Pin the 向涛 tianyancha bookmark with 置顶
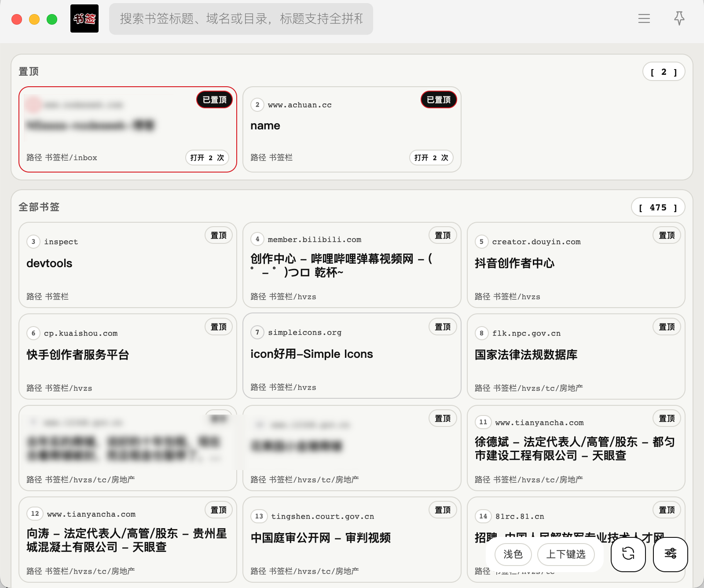 point(219,510)
